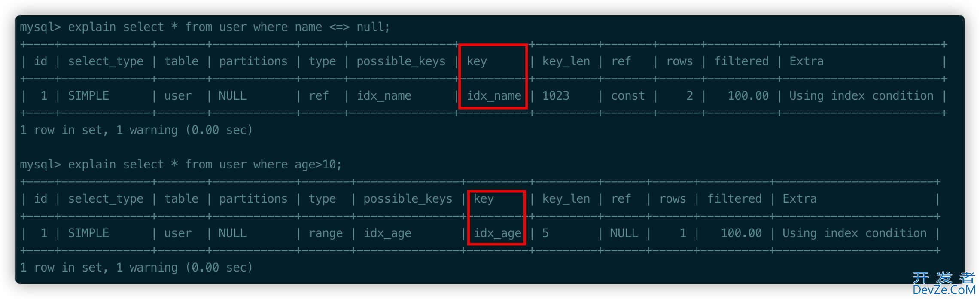Click key_len value 1023
This screenshot has height=299, width=980.
556,96
